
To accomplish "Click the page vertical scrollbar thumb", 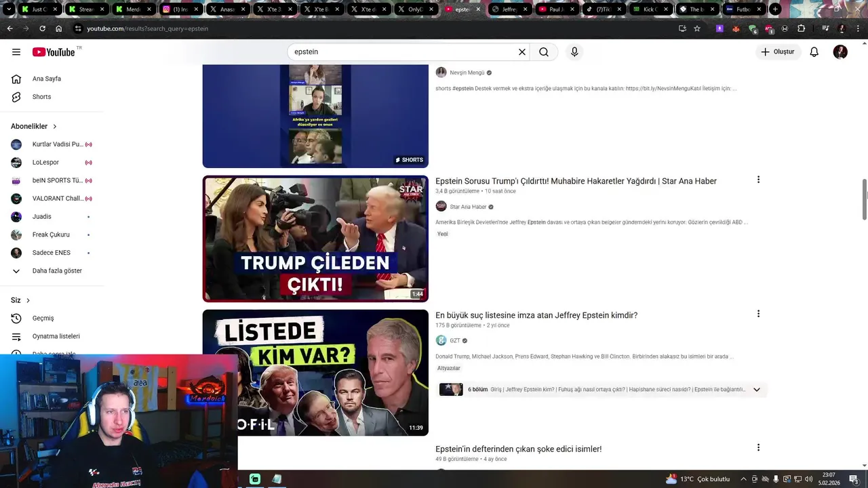I will [x=865, y=200].
